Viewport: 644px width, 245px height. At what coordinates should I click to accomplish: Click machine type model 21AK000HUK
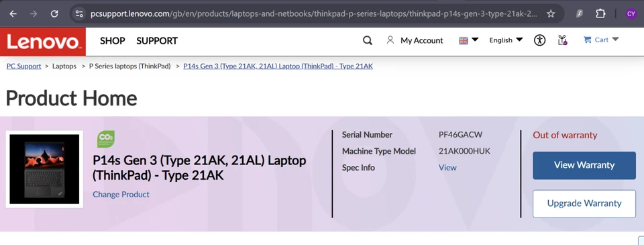[x=464, y=151]
